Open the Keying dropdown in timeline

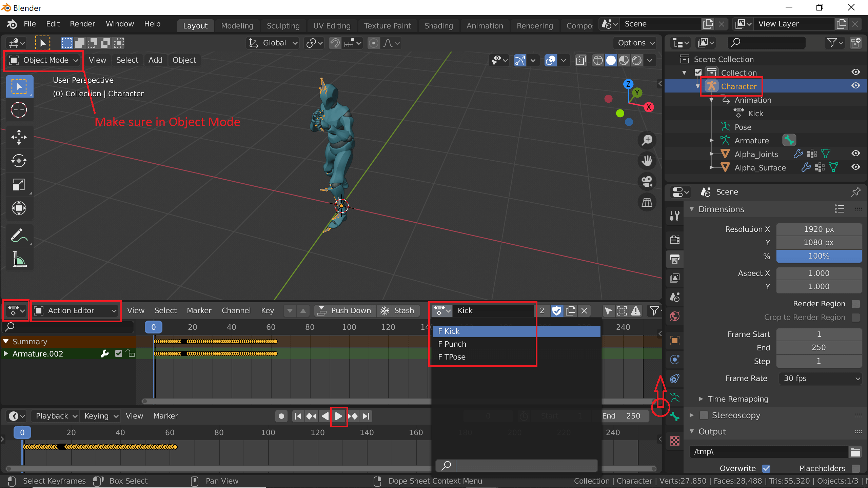click(101, 416)
